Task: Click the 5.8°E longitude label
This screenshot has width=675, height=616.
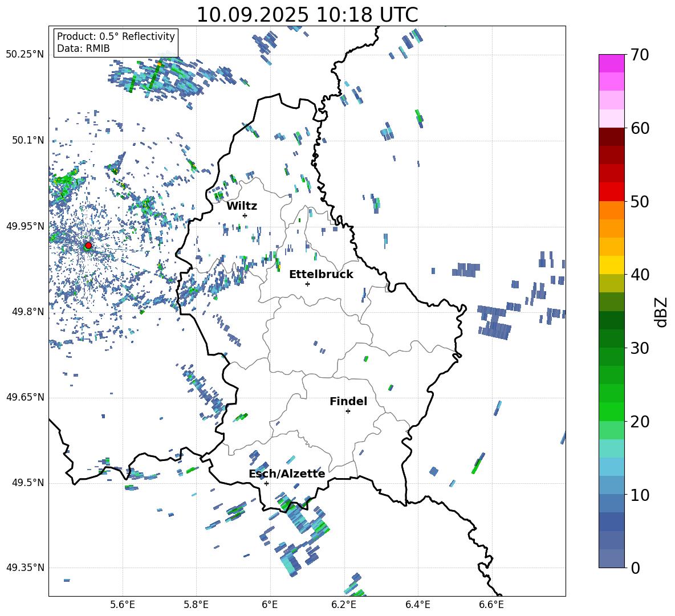Action: 196,605
